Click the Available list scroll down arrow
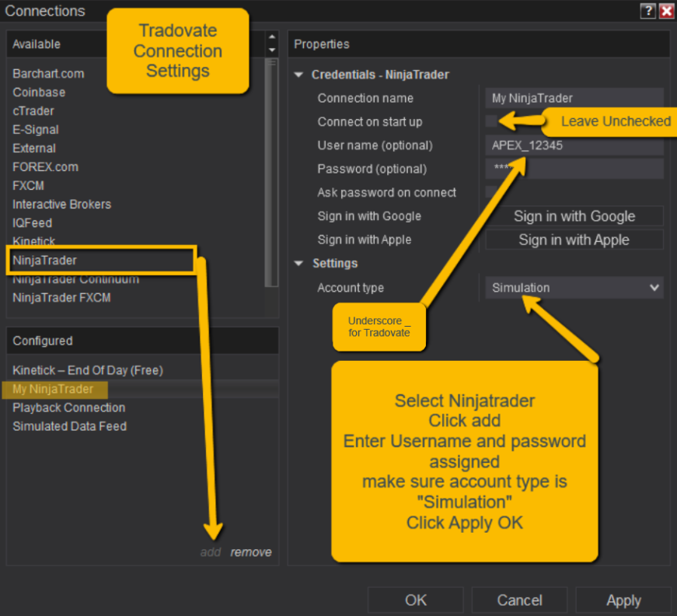Image resolution: width=677 pixels, height=616 pixels. tap(272, 50)
